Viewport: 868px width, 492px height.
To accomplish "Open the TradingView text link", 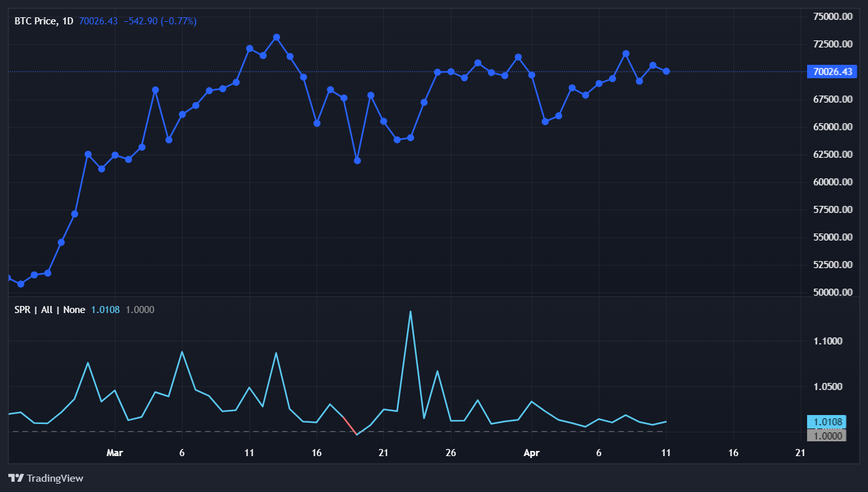I will (54, 478).
